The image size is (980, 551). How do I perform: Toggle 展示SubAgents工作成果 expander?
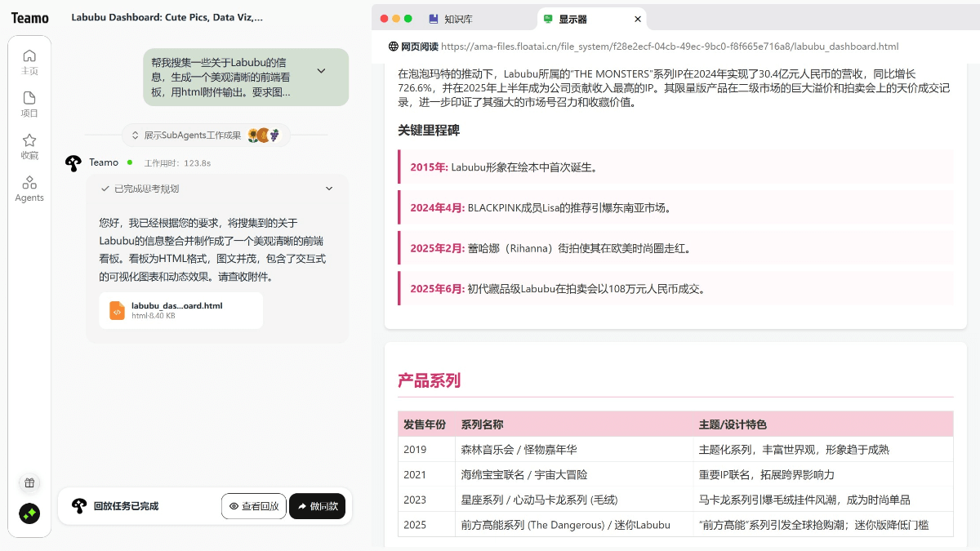pos(136,136)
